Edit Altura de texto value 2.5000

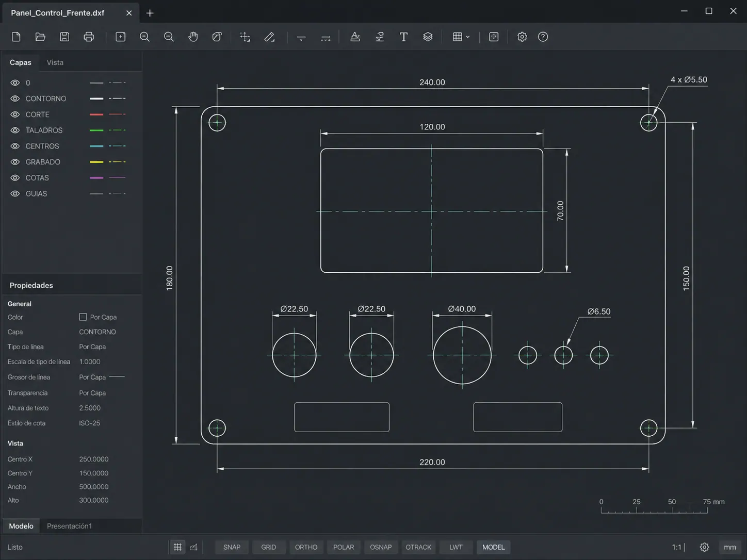pos(90,408)
